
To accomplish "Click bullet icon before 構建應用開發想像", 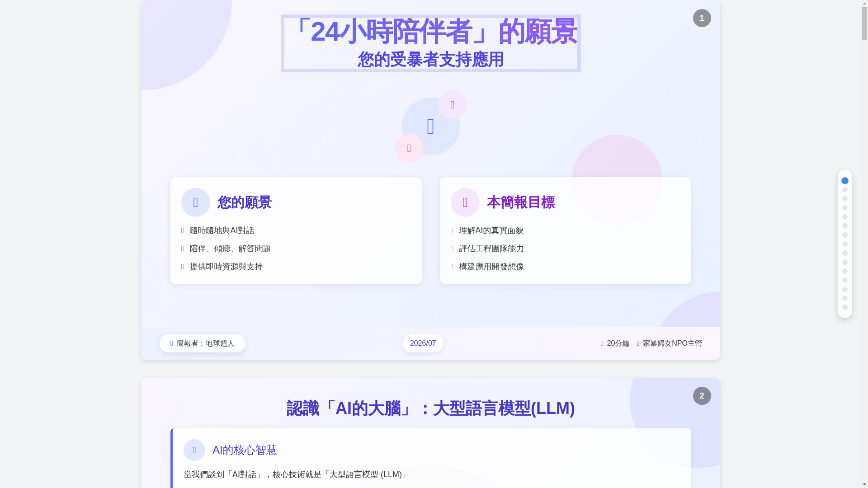I will coord(452,267).
